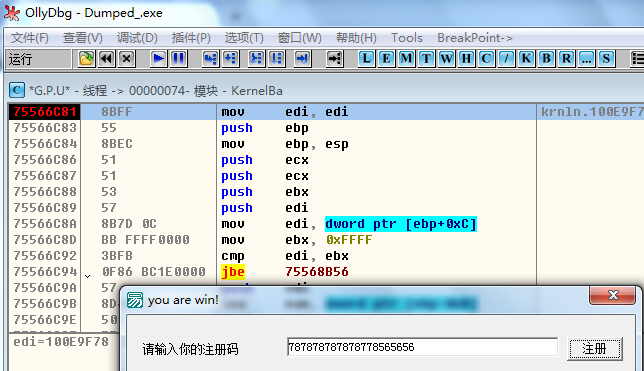Open the 选项(T) menu

(x=244, y=38)
